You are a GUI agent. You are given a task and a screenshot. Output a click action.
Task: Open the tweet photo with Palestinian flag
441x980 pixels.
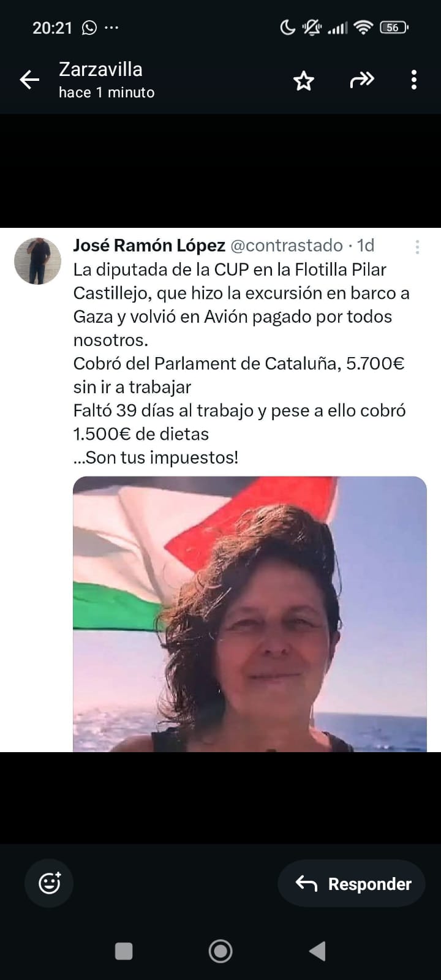pyautogui.click(x=250, y=614)
